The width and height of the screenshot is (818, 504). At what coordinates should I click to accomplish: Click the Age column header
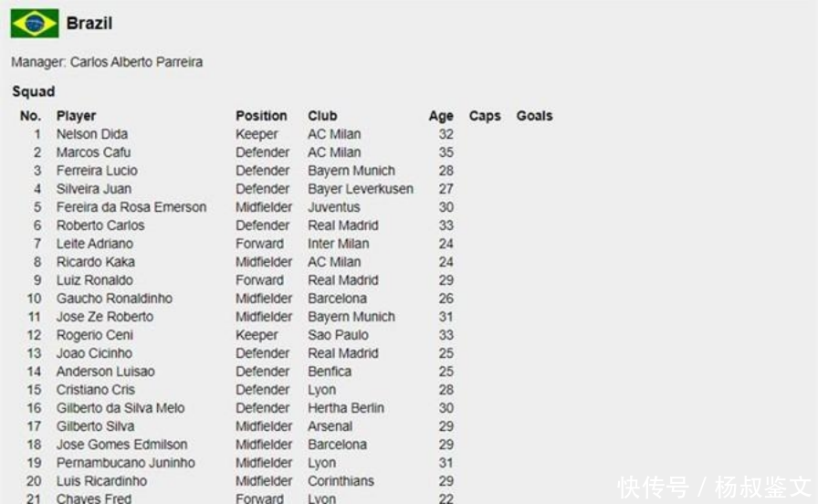pyautogui.click(x=441, y=116)
